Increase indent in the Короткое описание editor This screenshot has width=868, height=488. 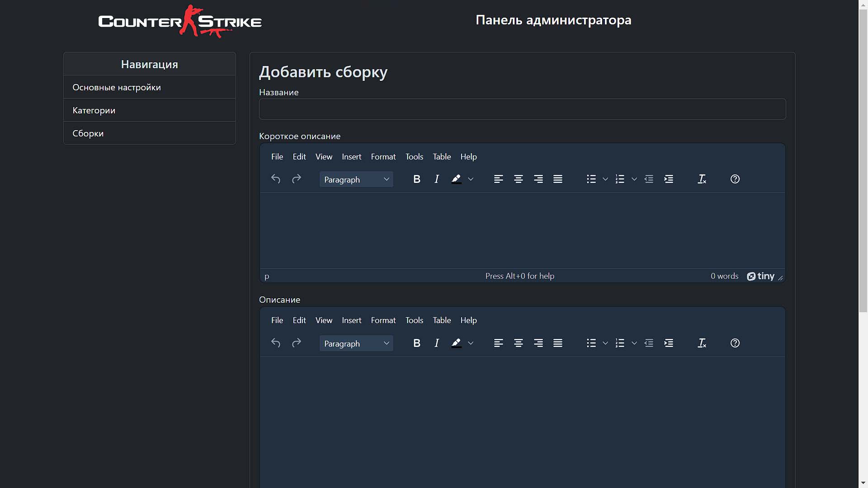coord(669,179)
